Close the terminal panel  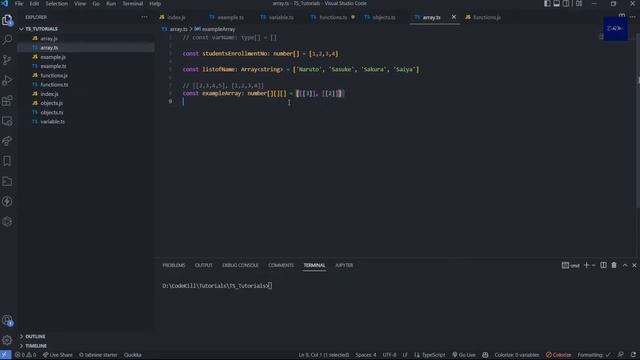tap(634, 265)
